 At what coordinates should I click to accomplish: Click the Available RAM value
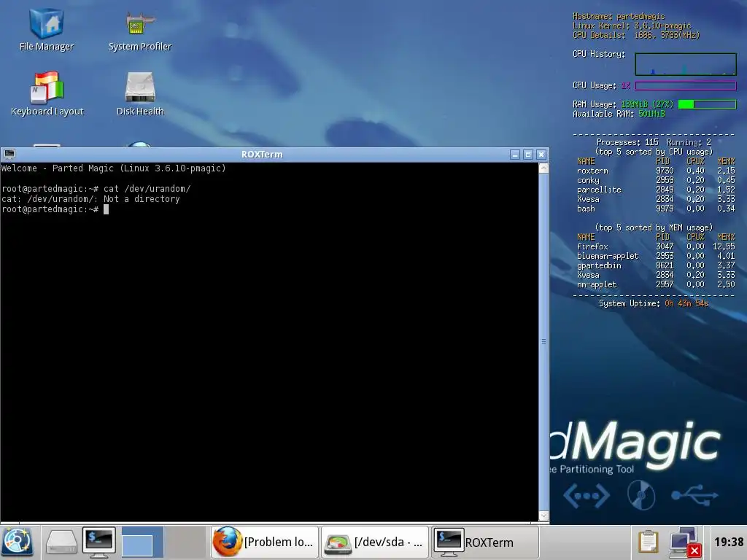click(651, 114)
